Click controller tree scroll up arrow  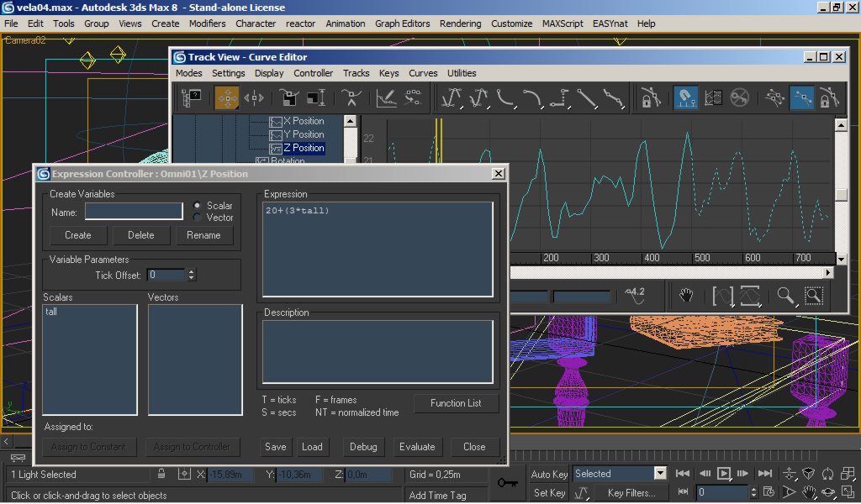(351, 121)
